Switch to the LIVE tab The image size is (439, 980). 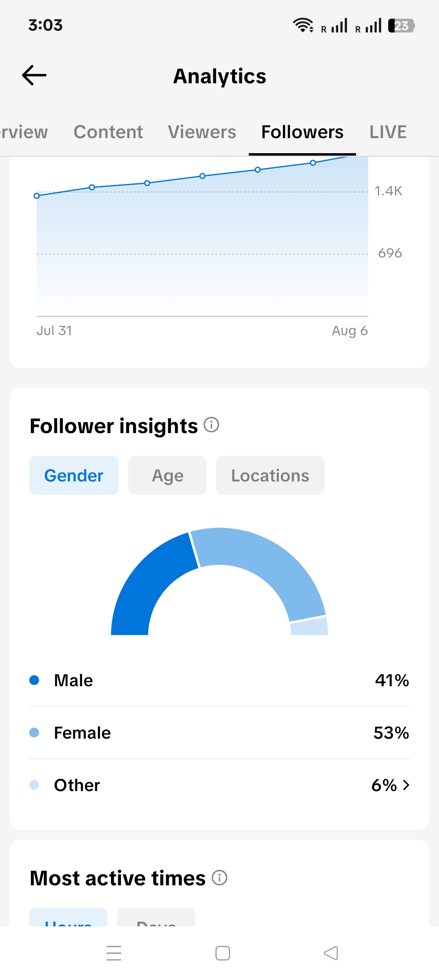pyautogui.click(x=388, y=132)
